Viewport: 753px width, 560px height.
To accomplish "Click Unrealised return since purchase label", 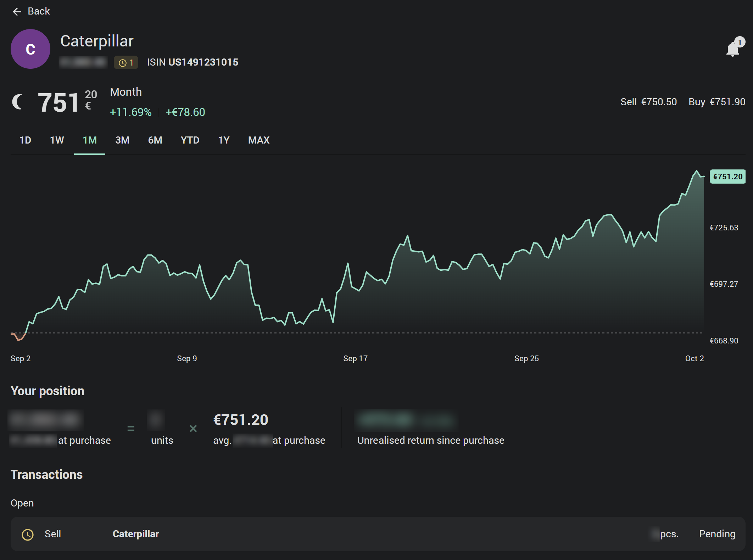I will click(x=431, y=441).
